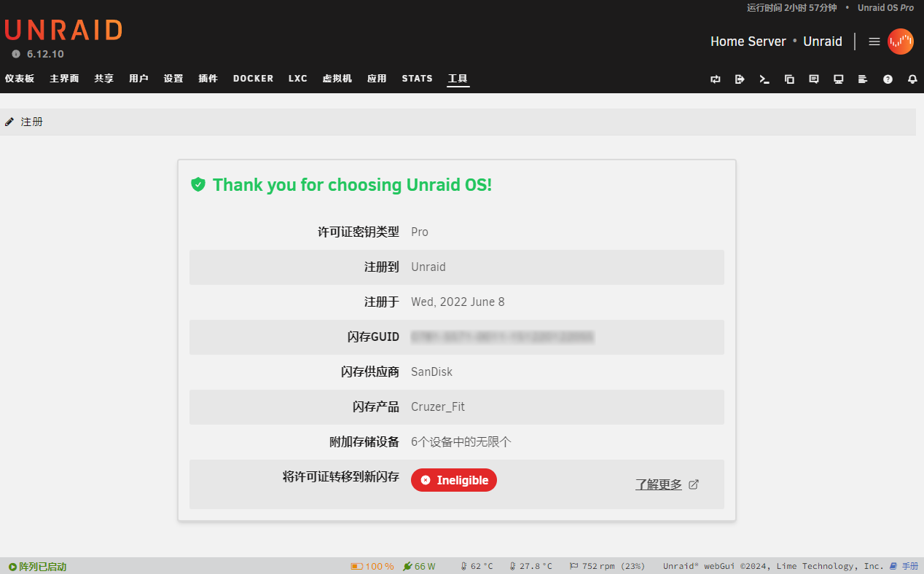This screenshot has height=574, width=924.
Task: Open the web terminal
Action: tap(764, 79)
